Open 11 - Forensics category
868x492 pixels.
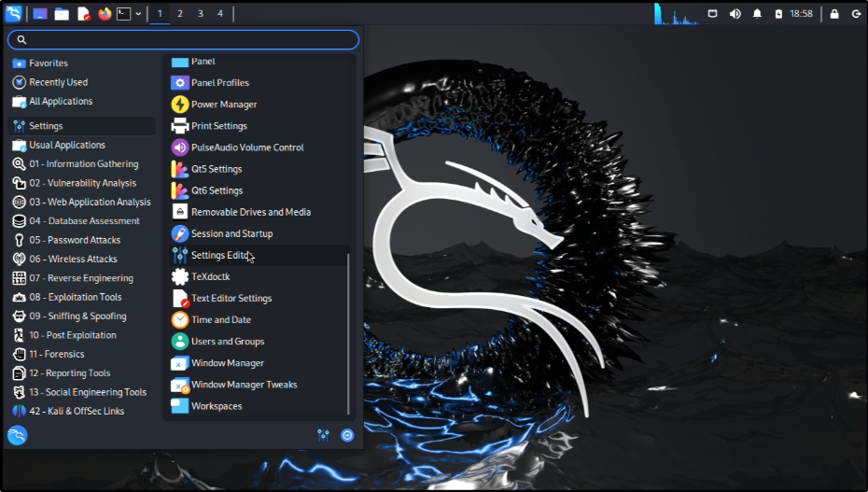pos(81,354)
